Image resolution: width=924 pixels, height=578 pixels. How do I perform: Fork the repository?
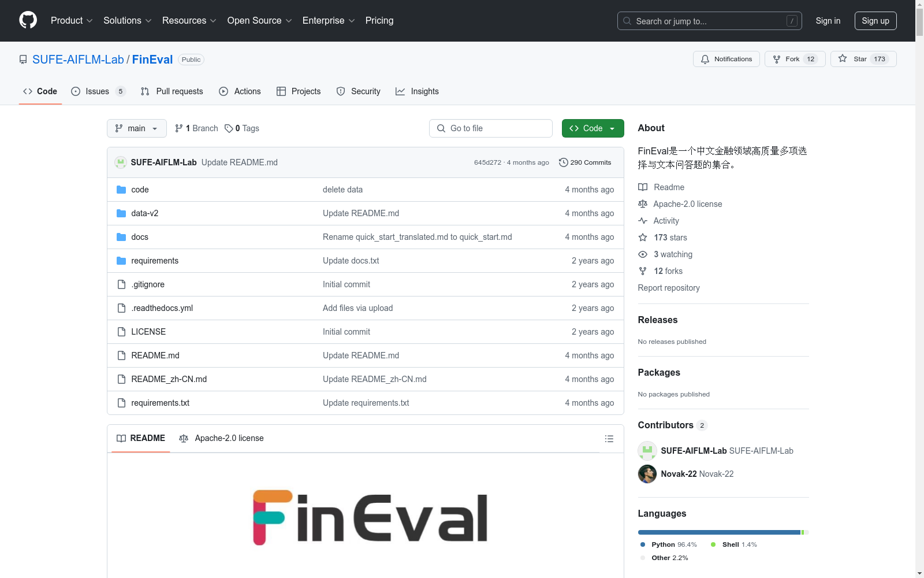(x=795, y=59)
